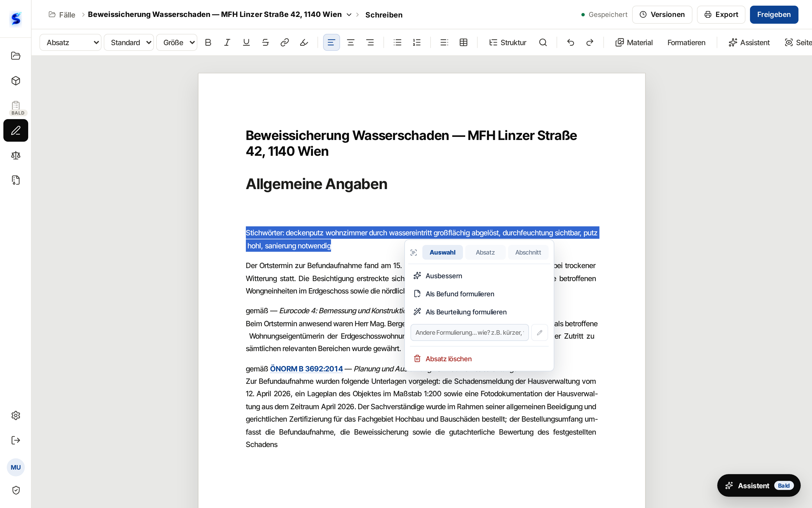
Task: Click the logout icon in sidebar
Action: click(16, 440)
